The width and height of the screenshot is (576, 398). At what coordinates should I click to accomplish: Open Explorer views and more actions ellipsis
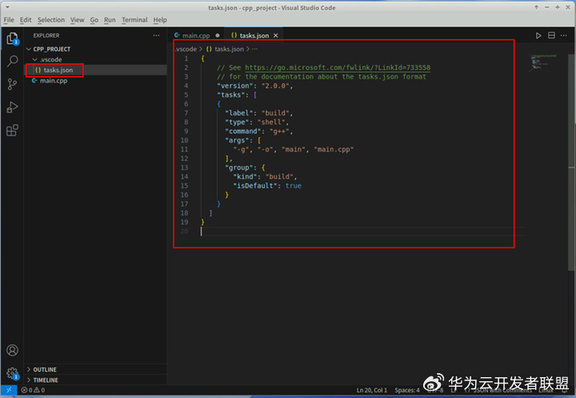pyautogui.click(x=156, y=36)
